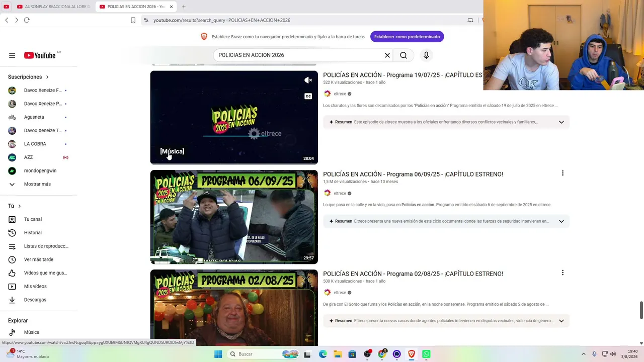
Task: Reload the page
Action: (27, 20)
